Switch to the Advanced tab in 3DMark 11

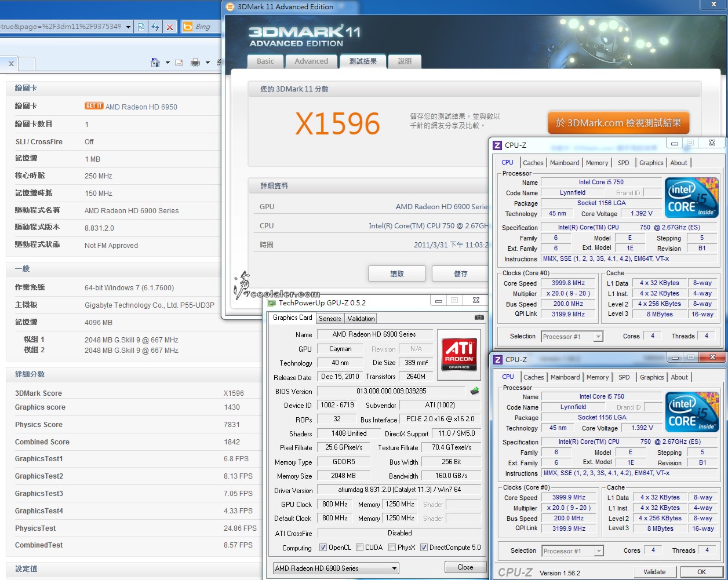[311, 61]
